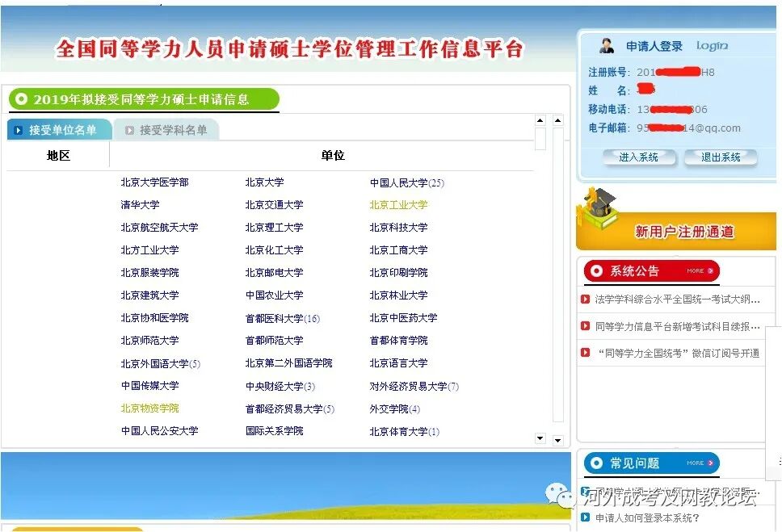Select 北京大学 in the unit list
This screenshot has height=532, width=782.
tap(264, 182)
